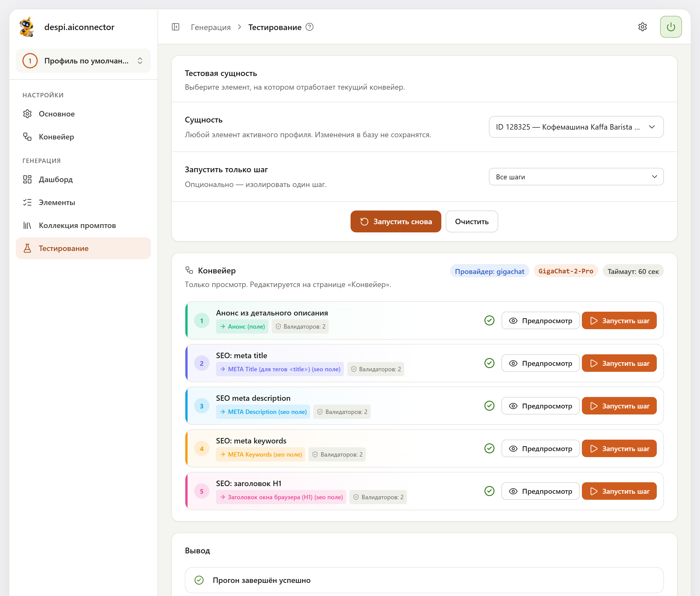Click Валидаторов: 2 badge on SEO: meta keywords
The width and height of the screenshot is (700, 596).
337,454
